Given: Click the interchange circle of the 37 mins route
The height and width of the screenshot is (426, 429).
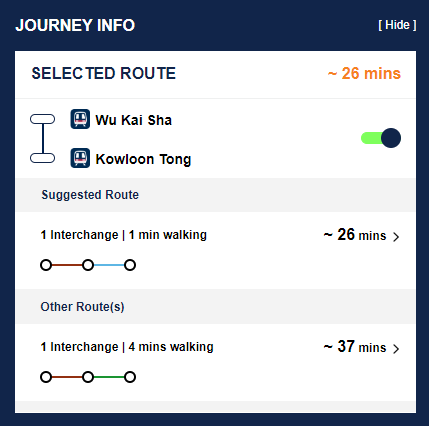Looking at the screenshot, I should coord(88,377).
